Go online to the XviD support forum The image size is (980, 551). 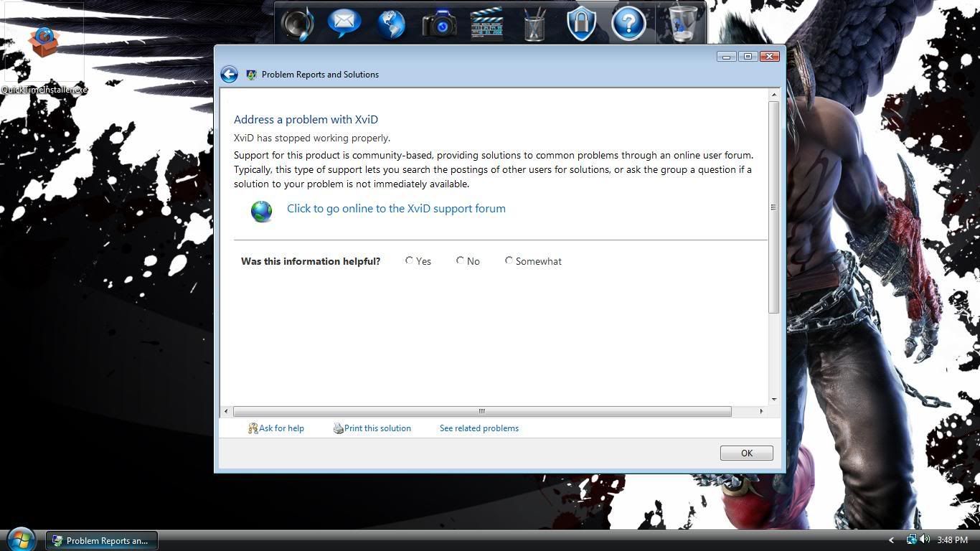[396, 209]
